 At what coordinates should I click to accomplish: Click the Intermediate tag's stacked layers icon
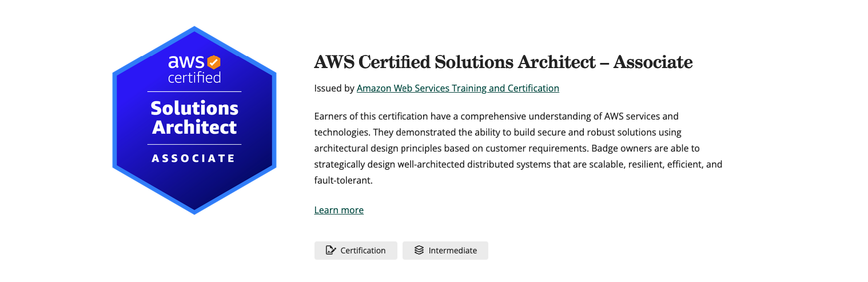pyautogui.click(x=419, y=250)
